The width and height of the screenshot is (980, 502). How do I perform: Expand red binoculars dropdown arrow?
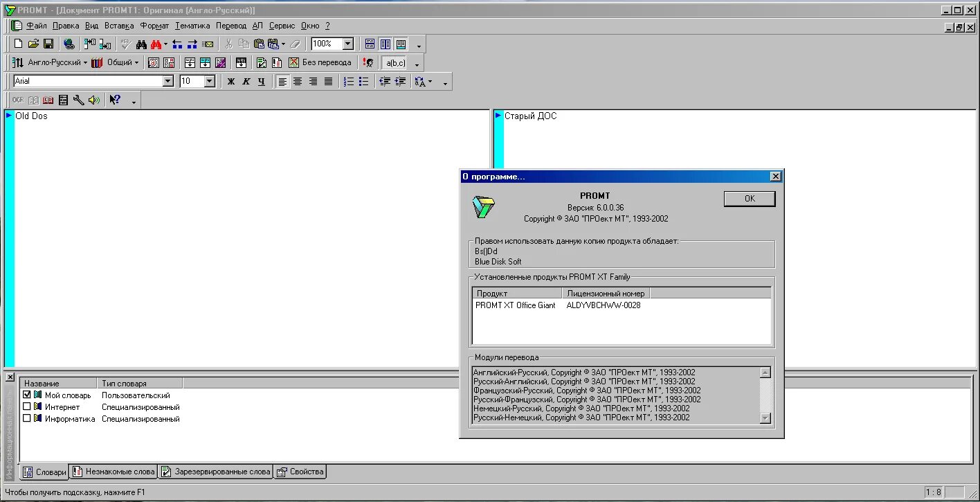(165, 44)
